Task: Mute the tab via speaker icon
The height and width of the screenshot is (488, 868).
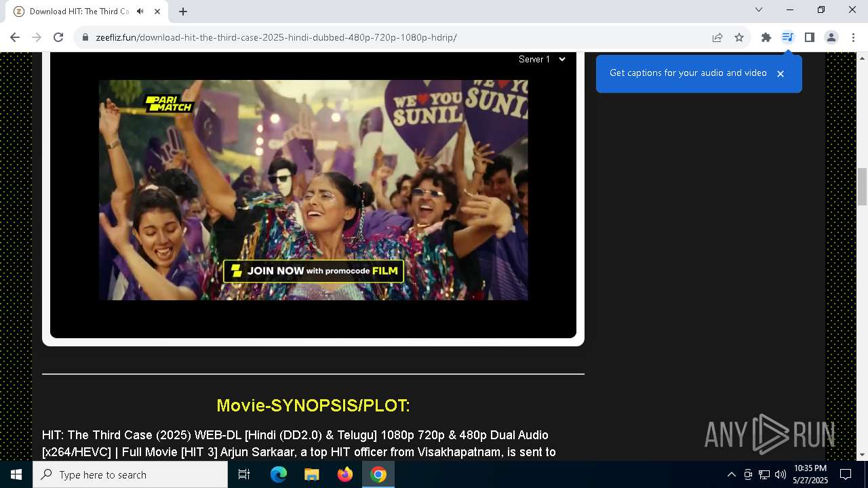Action: click(x=140, y=12)
